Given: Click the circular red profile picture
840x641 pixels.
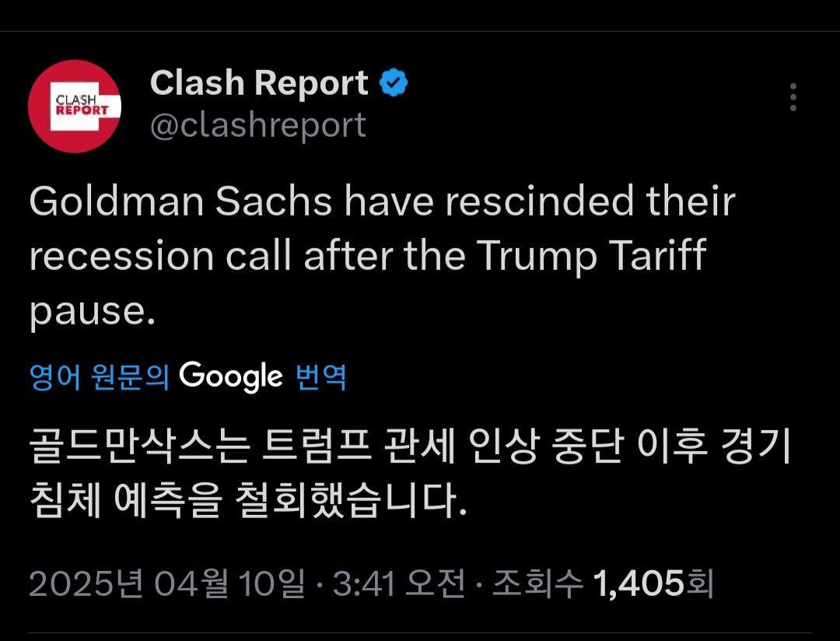Looking at the screenshot, I should tap(75, 104).
